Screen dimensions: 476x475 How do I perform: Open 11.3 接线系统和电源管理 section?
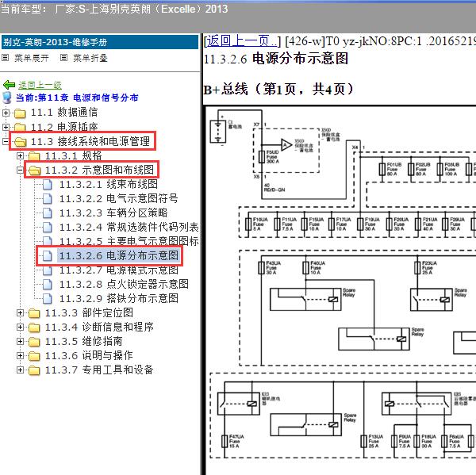[90, 141]
